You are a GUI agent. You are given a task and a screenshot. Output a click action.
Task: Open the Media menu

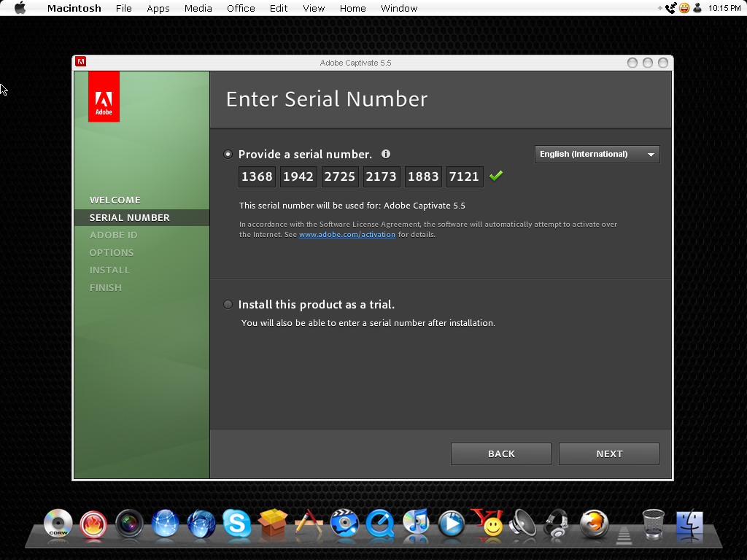point(198,8)
